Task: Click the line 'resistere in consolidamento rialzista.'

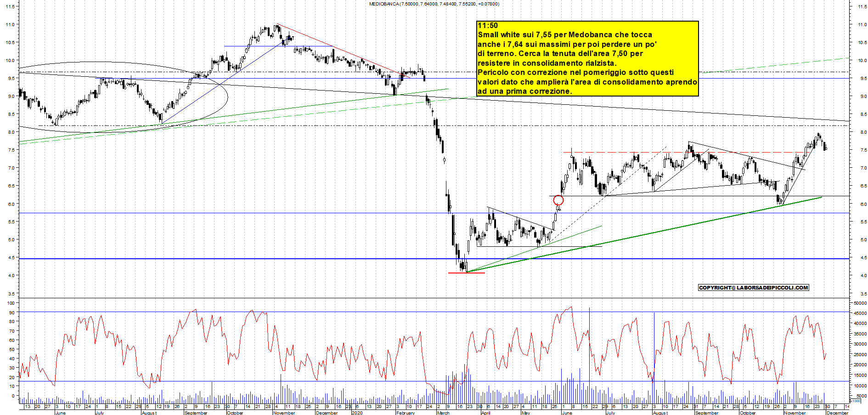Action: pyautogui.click(x=547, y=63)
